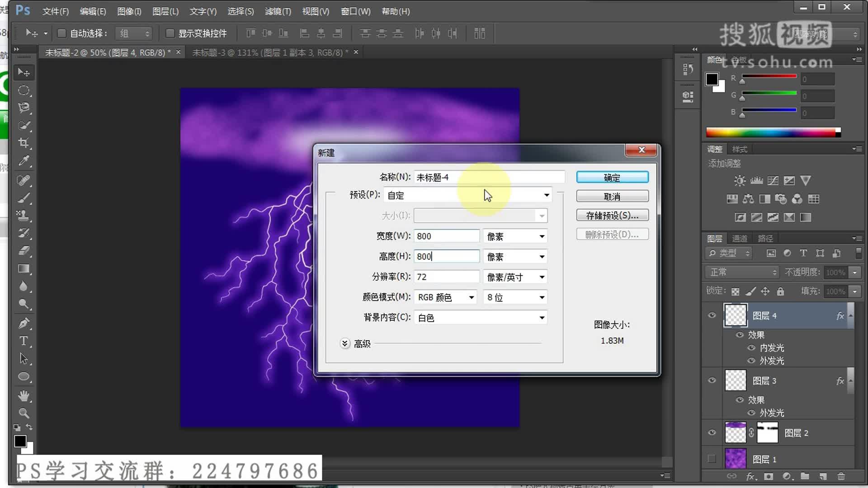
Task: Create a new layer from the Layers panel
Action: pos(823,476)
